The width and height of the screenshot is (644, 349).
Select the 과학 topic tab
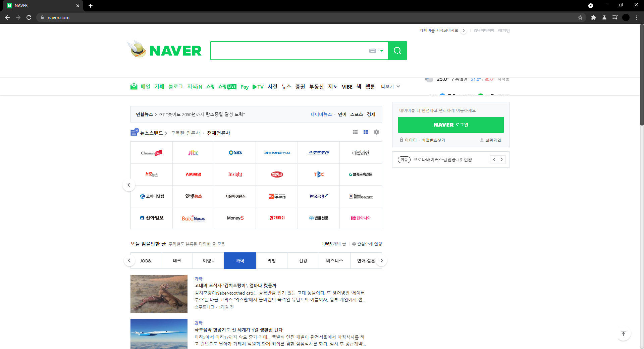tap(240, 261)
